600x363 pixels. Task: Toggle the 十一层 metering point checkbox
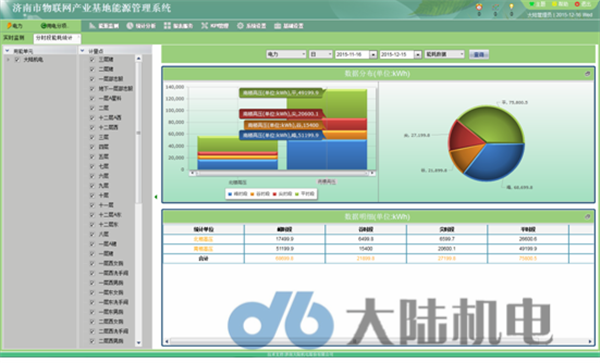(92, 205)
